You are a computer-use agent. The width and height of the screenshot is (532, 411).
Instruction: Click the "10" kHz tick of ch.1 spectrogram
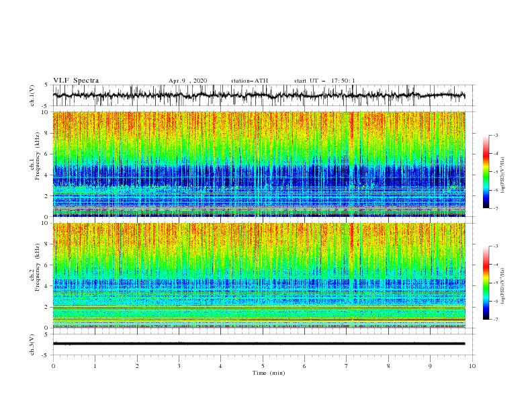(x=46, y=112)
